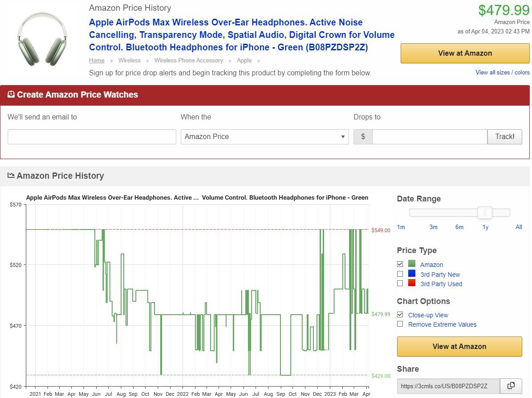Viewport: 532px width, 398px height.
Task: Set date range to 1m
Action: click(401, 227)
